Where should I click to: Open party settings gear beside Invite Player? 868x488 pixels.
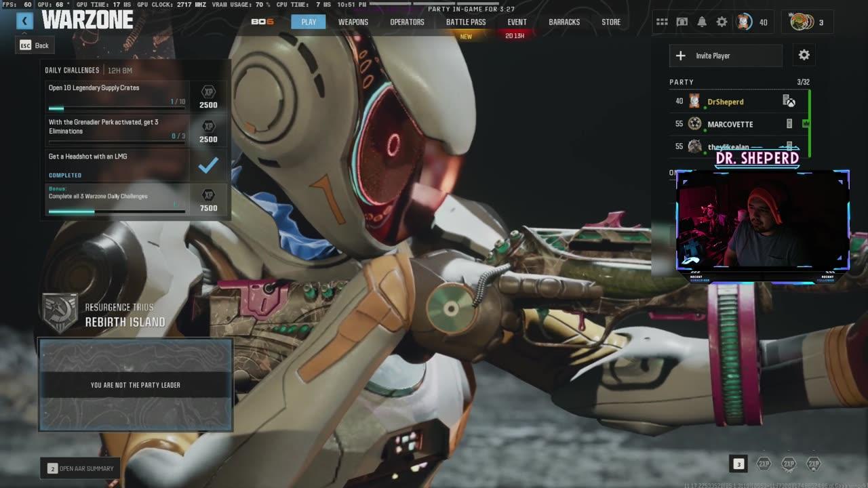coord(804,55)
